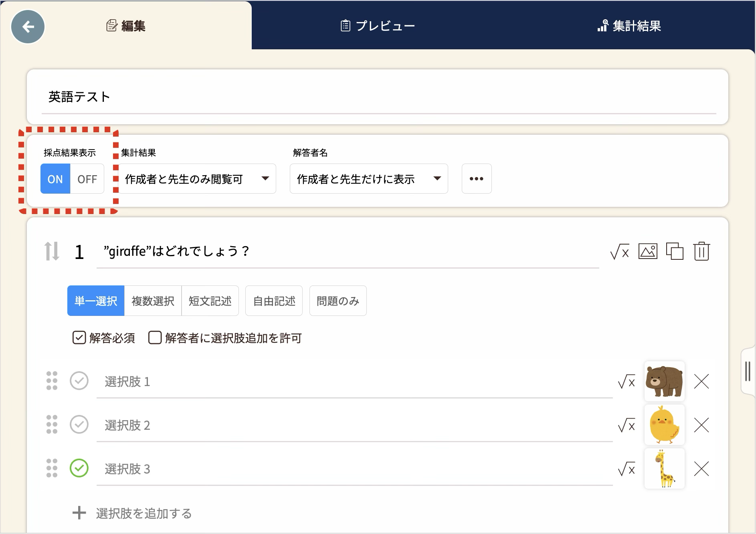This screenshot has height=534, width=756.
Task: Click the side panel expand handle
Action: (748, 372)
